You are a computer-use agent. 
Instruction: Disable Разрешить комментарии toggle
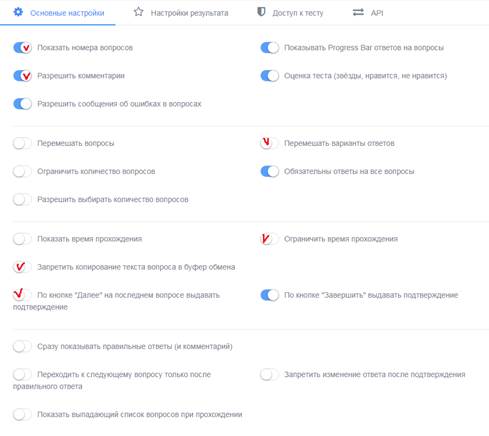(22, 76)
